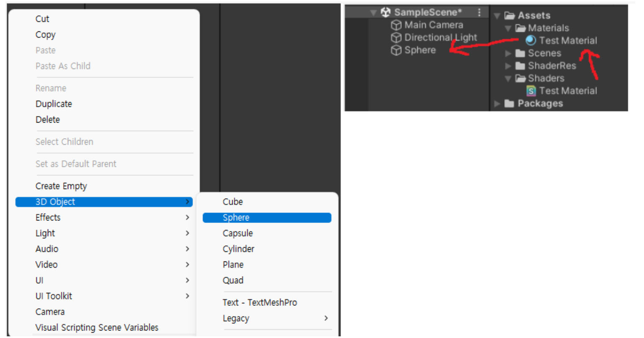Click Cut in the context menu
The image size is (644, 338).
(x=42, y=19)
